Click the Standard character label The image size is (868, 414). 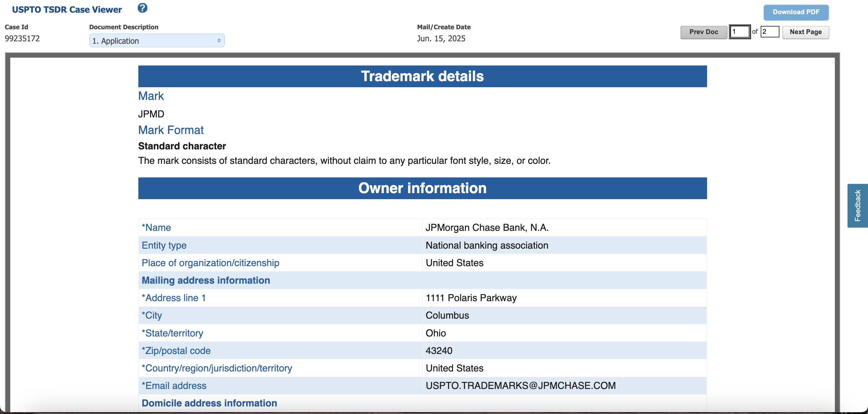tap(182, 146)
